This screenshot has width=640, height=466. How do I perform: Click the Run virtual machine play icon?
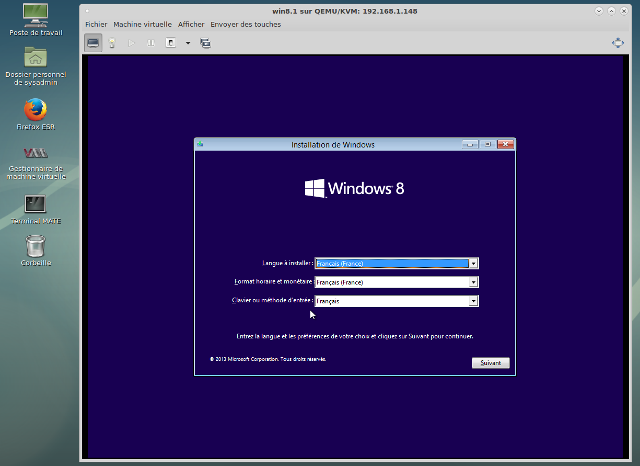[x=131, y=43]
